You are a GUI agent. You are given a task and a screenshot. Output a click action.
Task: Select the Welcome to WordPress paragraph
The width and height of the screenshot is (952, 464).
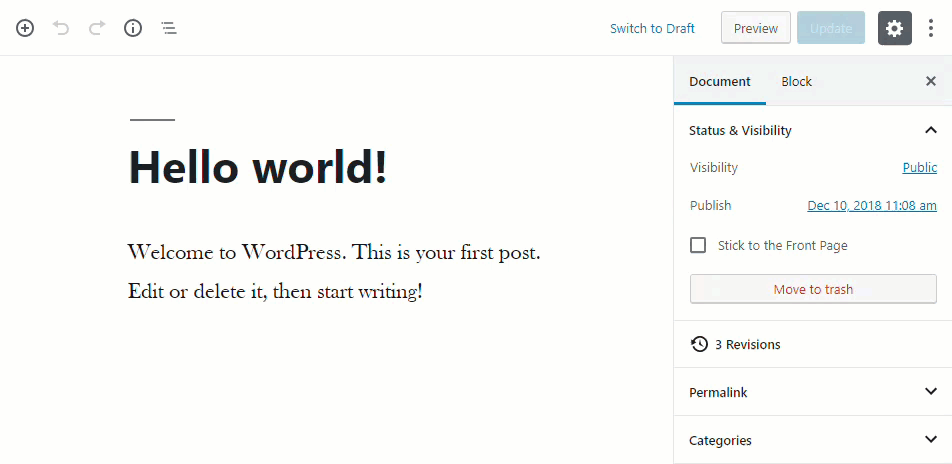[334, 271]
